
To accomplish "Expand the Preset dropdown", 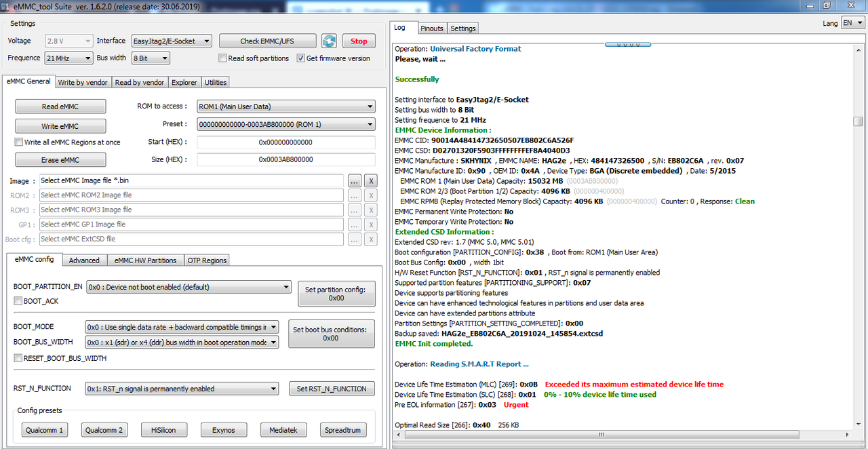I will (x=285, y=124).
